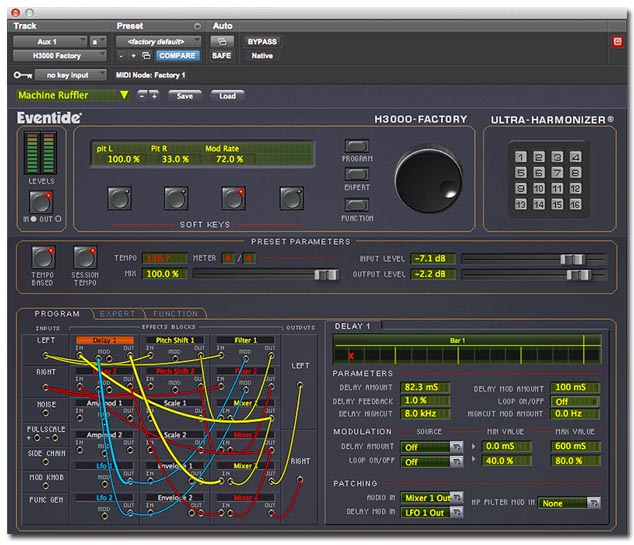Adjust the Mix slider handle
Screen dimensions: 634x545
click(326, 275)
